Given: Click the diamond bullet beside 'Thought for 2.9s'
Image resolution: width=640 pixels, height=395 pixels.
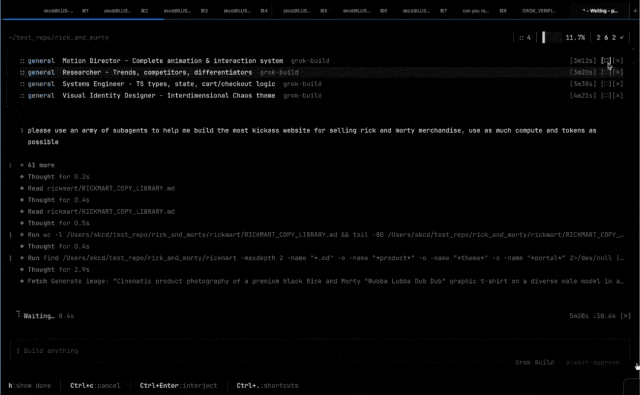Looking at the screenshot, I should click(x=22, y=270).
